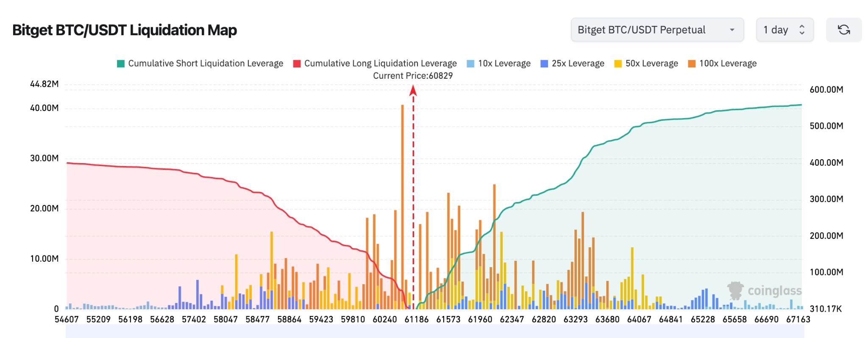Click the x-axis label 58047
Screen dimensions: 868x338
225,319
